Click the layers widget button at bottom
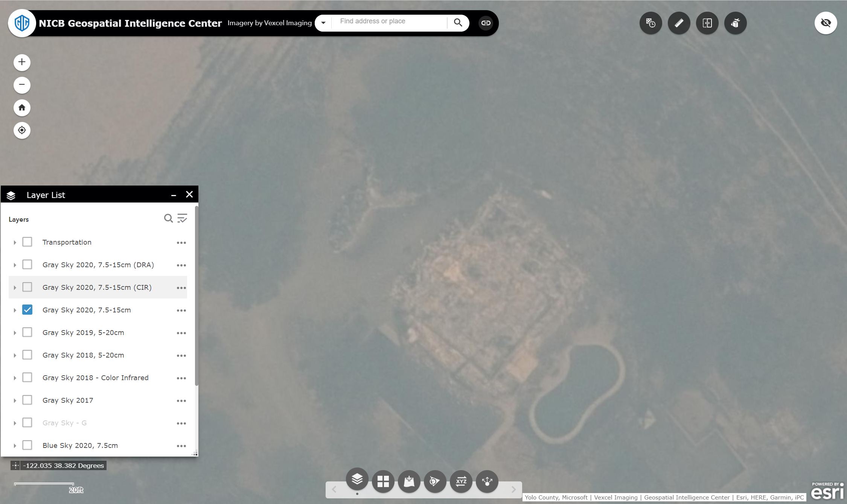 pos(357,480)
